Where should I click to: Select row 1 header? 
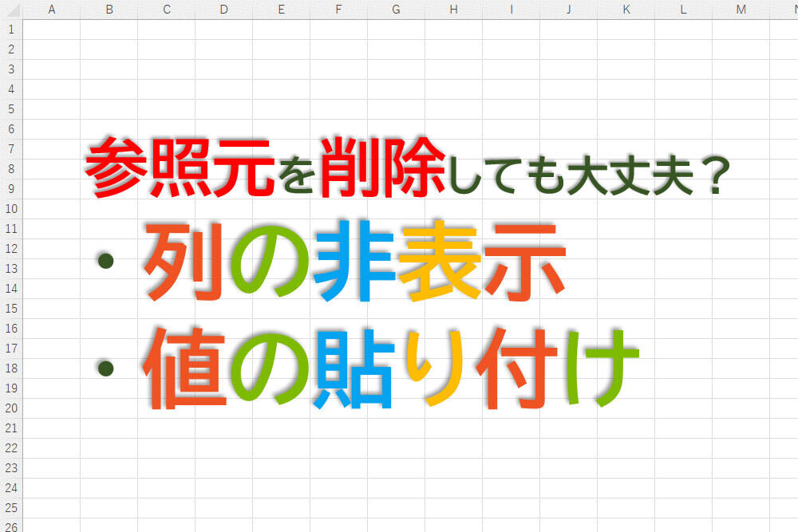[x=11, y=30]
